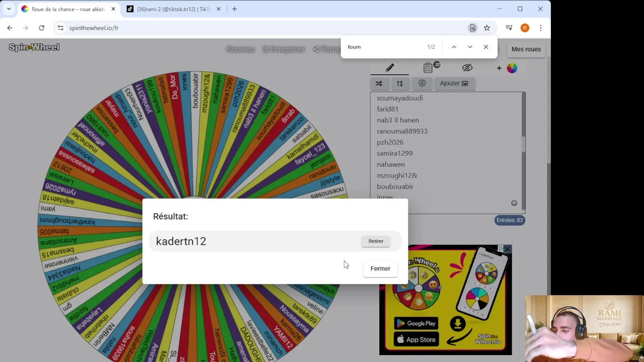Close the Roue de la chance tab

(113, 9)
